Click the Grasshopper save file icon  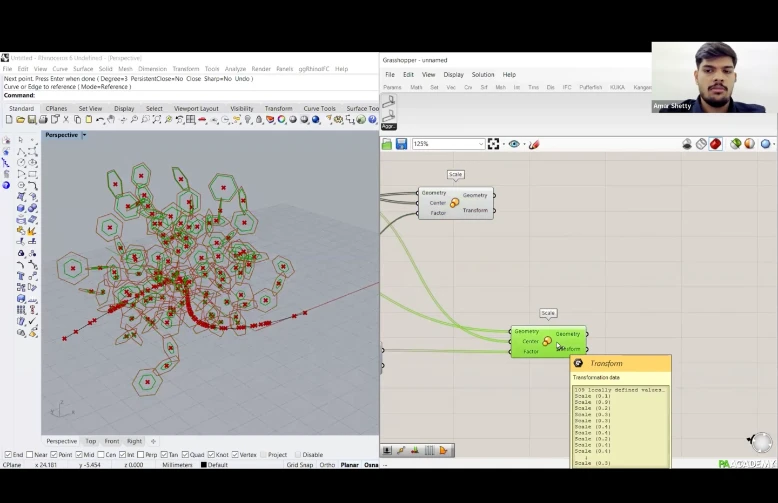pos(401,144)
